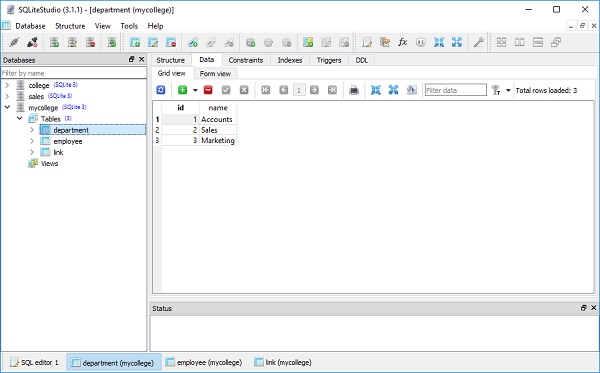This screenshot has height=373, width=600.
Task: Click the rollback X button in the grid toolbar
Action: (x=244, y=90)
